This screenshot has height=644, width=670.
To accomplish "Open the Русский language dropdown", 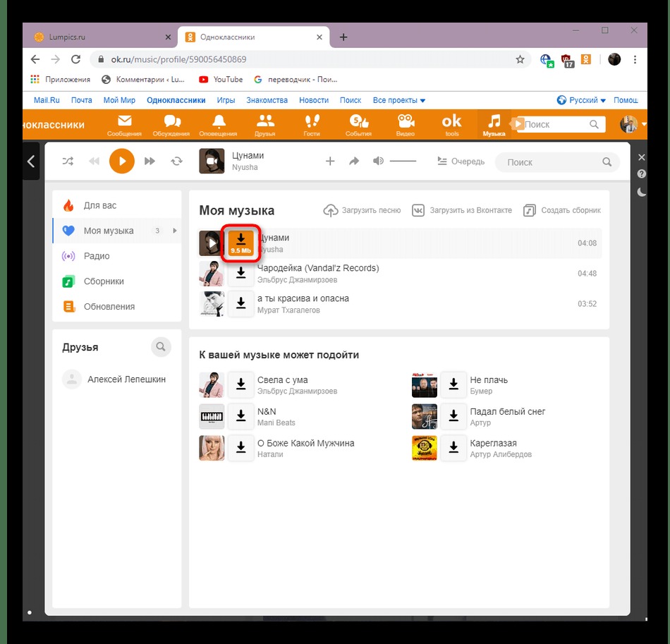I will (582, 100).
